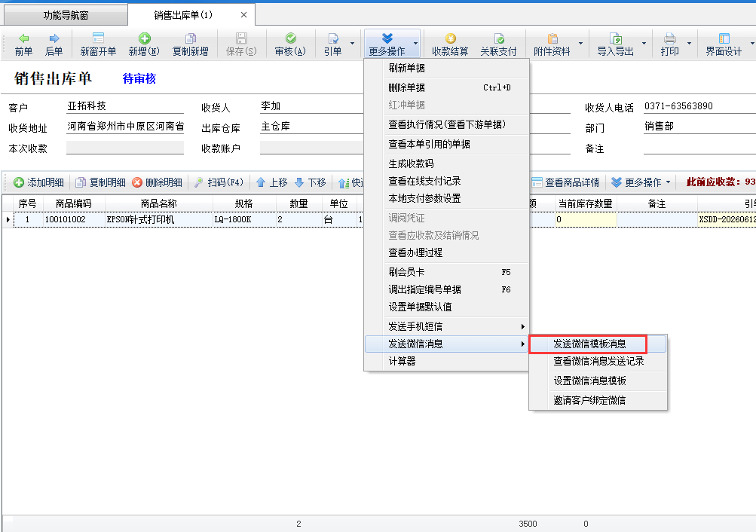Click the 部门 field 销售部
This screenshot has height=532, width=756.
(699, 127)
